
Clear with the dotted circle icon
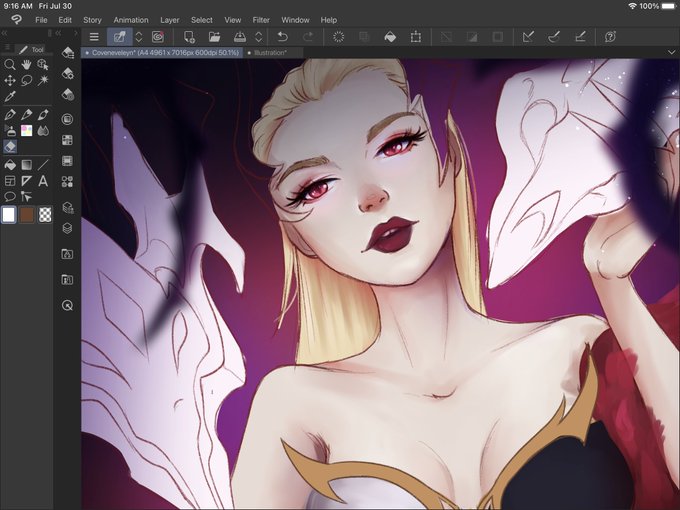(x=338, y=37)
